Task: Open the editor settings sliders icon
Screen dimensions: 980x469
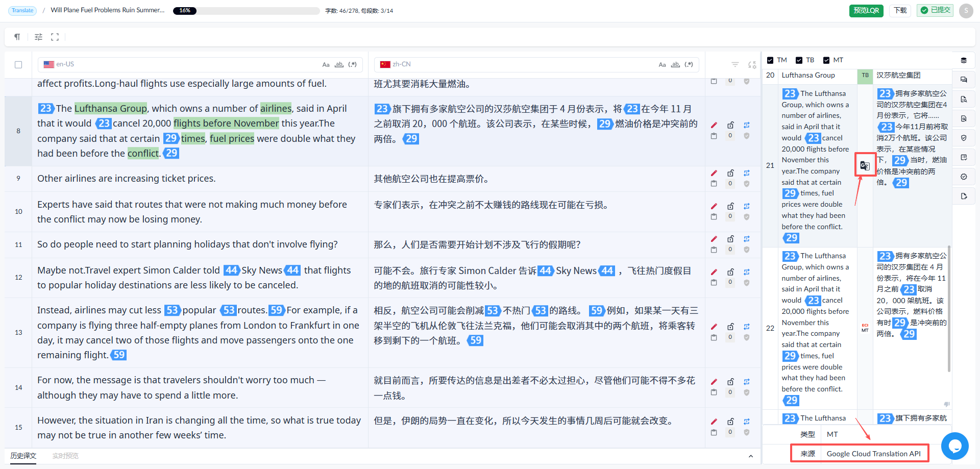Action: [38, 37]
